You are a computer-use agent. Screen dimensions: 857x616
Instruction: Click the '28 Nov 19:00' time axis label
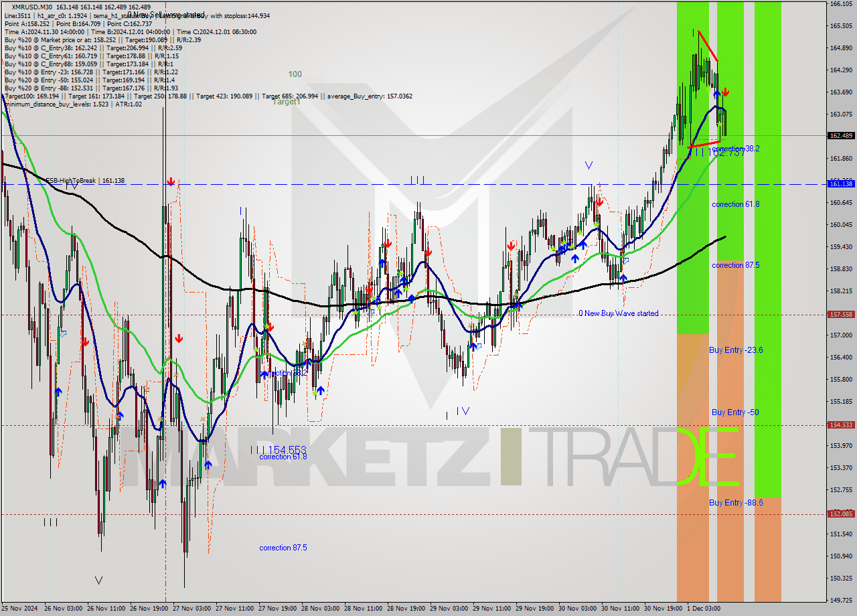tap(406, 609)
